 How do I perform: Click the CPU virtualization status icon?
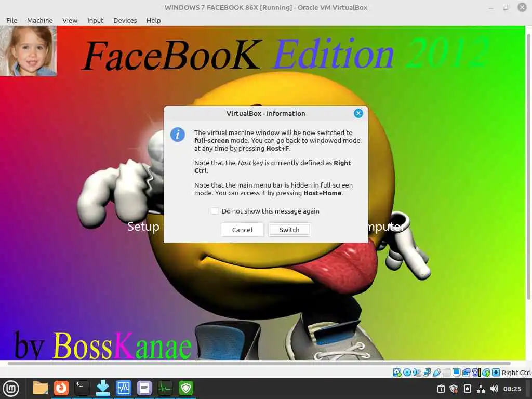[476, 373]
